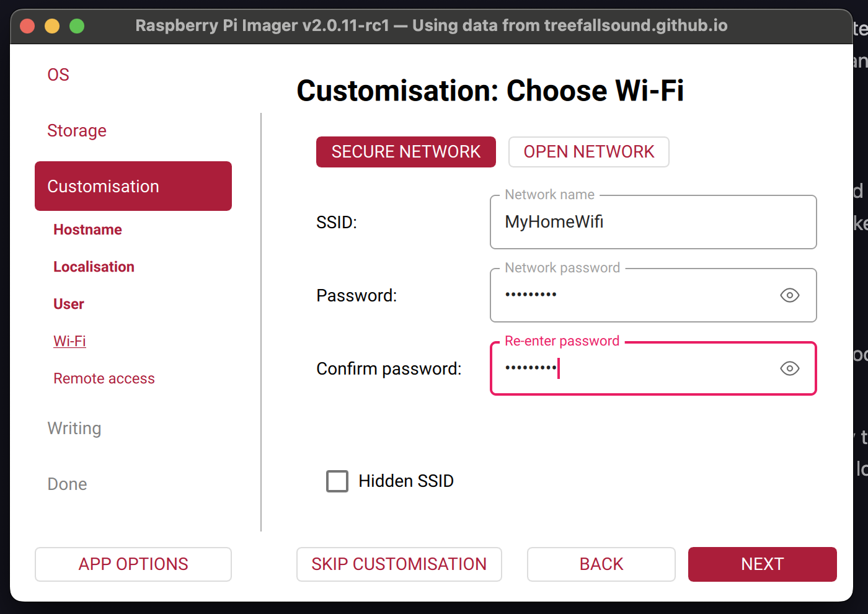Proceed with the Next button
The image size is (868, 614).
pos(763,564)
